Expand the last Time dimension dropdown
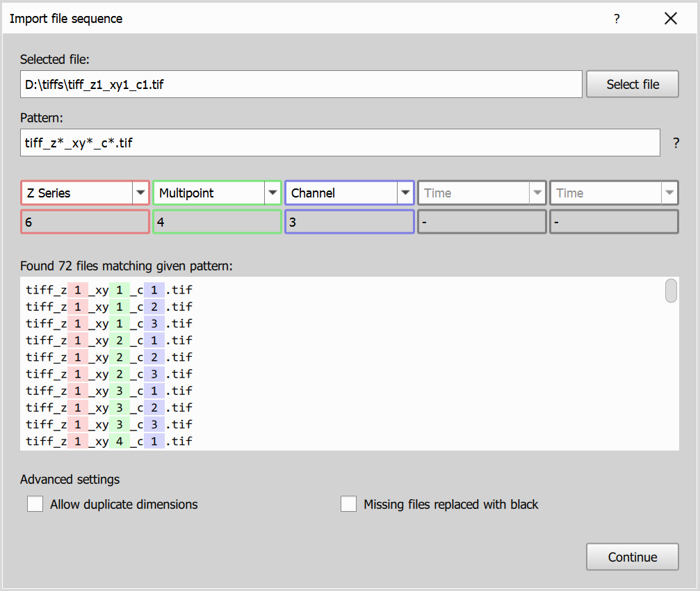 (x=669, y=193)
